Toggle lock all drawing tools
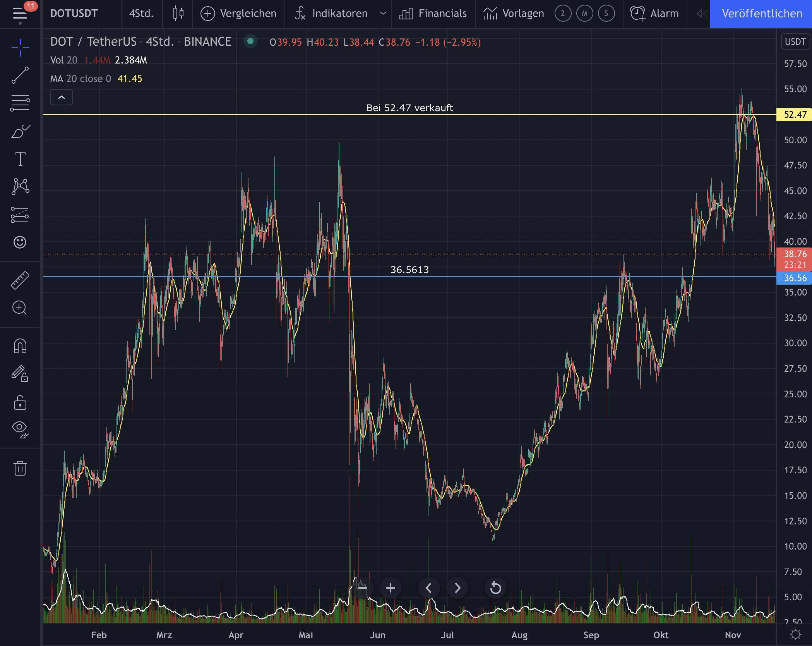 (20, 403)
